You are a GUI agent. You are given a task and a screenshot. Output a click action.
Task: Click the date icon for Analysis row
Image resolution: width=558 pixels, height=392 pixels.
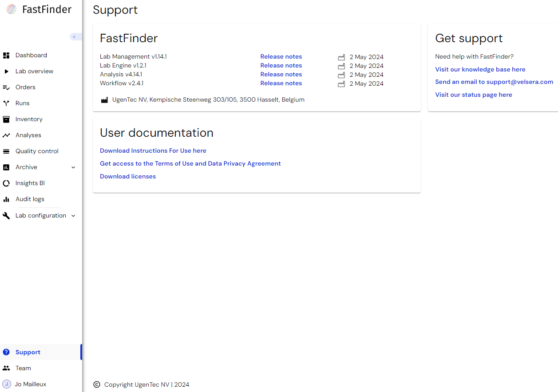click(x=341, y=75)
